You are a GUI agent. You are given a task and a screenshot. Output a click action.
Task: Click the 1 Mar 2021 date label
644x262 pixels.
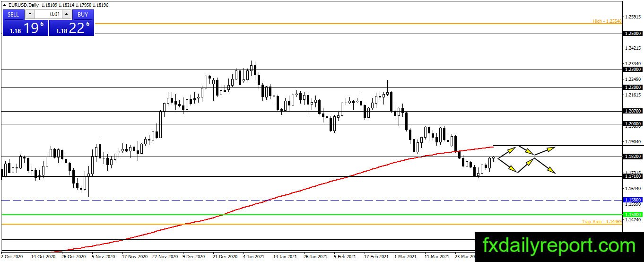click(405, 257)
